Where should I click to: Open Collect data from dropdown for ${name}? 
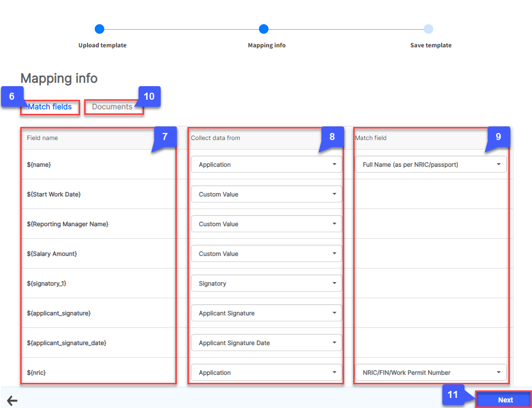click(x=266, y=165)
